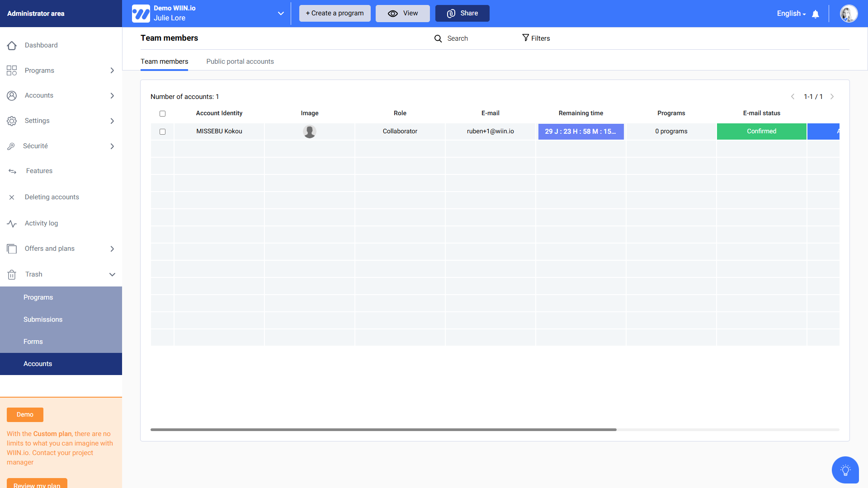Open user profile avatar
868x488 pixels.
849,14
